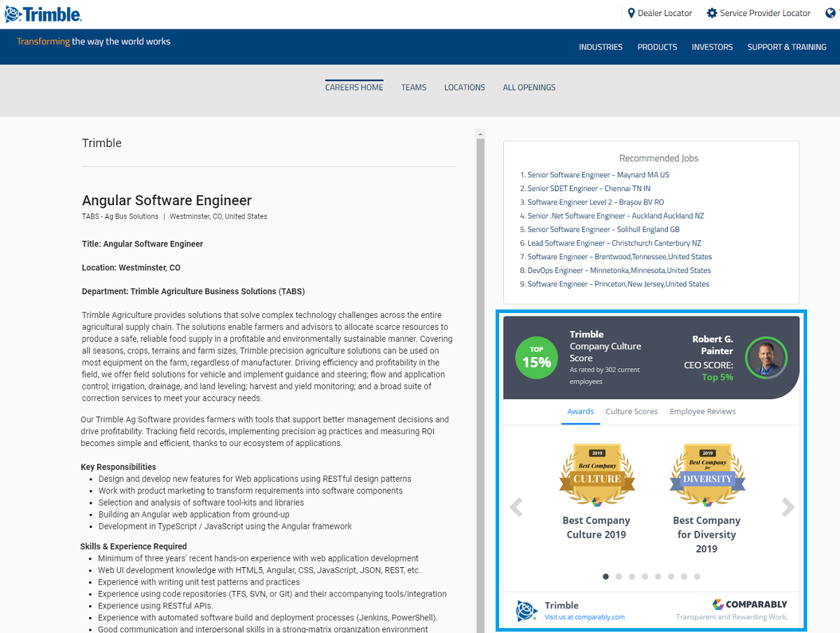840x633 pixels.
Task: Click the green Top 15% circle
Action: 537,357
